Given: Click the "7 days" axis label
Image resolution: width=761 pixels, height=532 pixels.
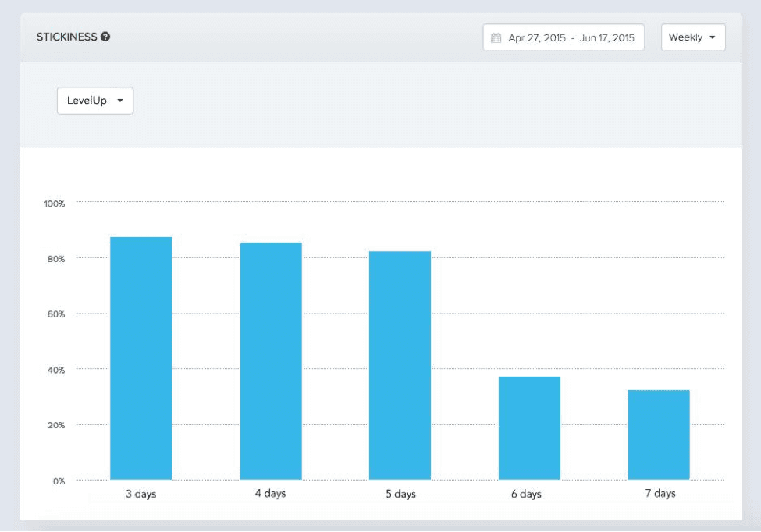Looking at the screenshot, I should tap(659, 494).
